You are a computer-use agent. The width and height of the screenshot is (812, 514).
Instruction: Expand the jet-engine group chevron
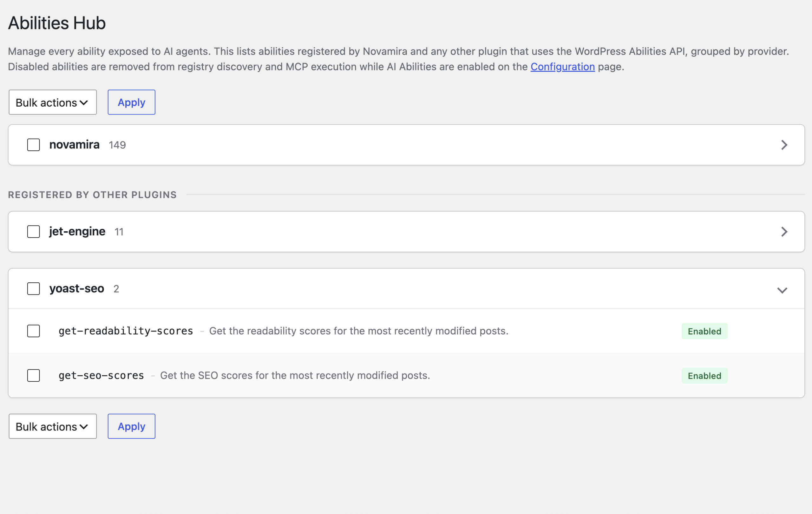(784, 232)
